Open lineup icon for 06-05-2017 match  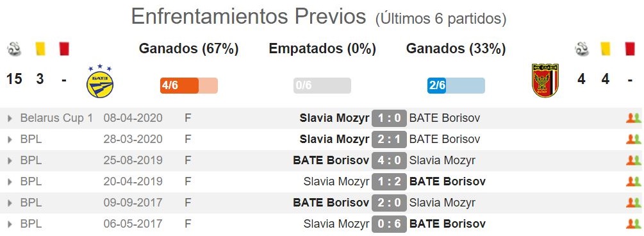click(x=633, y=224)
